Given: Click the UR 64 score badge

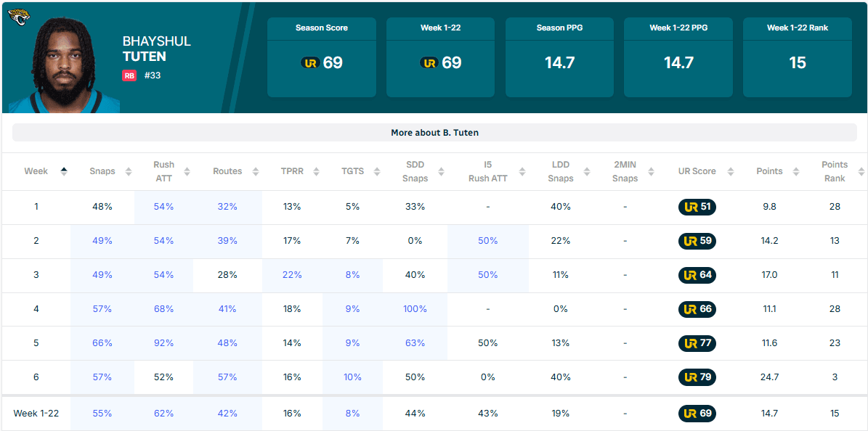Looking at the screenshot, I should point(697,275).
